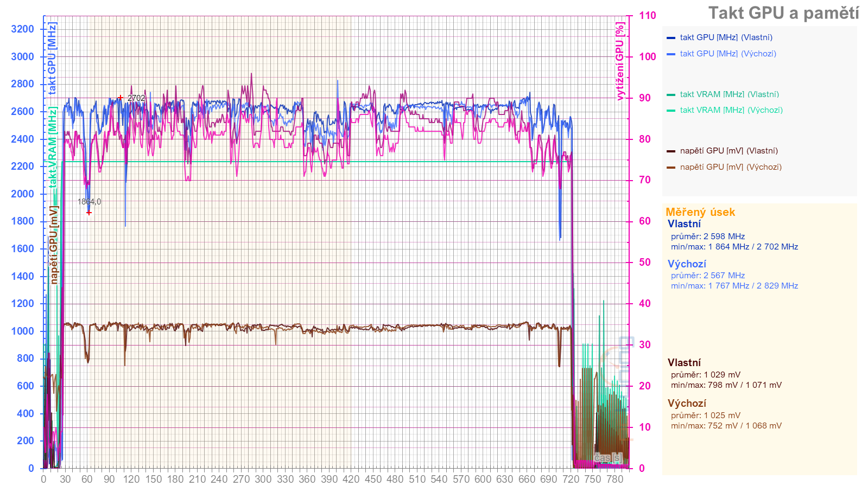Click 'průměr: 2 598 MHz' value

point(708,236)
